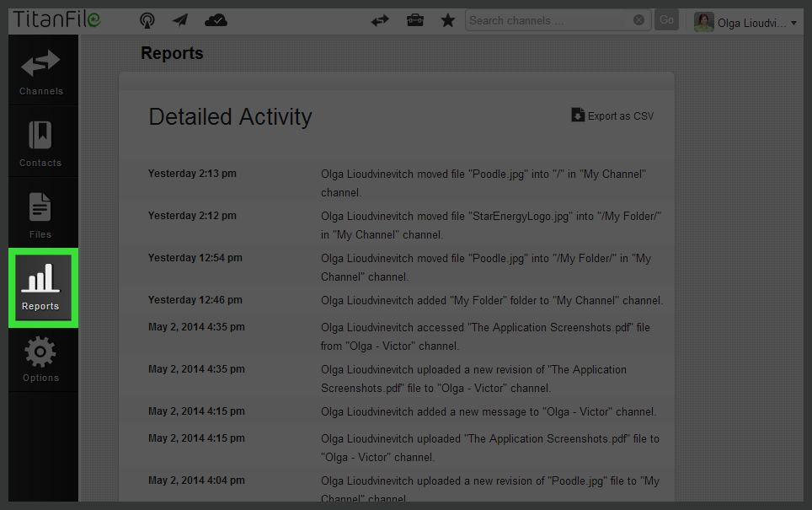Click the cloud sync status icon

(x=215, y=20)
